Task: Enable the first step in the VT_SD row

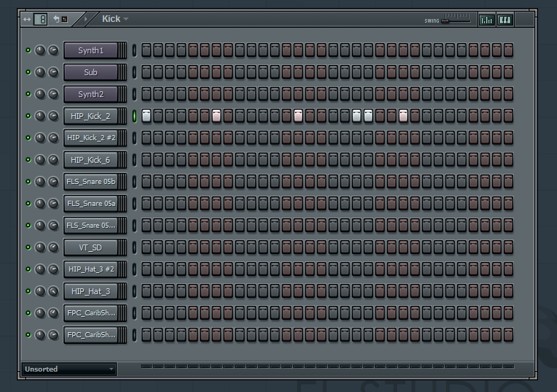Action: click(x=146, y=247)
